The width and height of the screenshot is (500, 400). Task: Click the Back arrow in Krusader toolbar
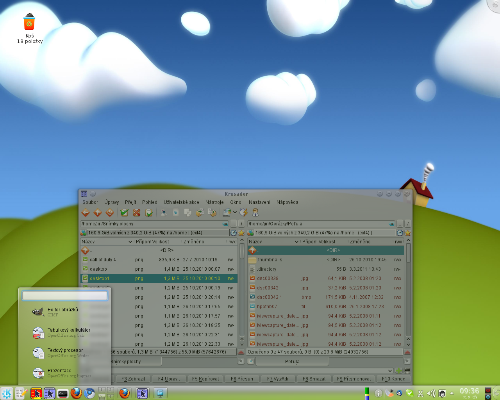86,212
